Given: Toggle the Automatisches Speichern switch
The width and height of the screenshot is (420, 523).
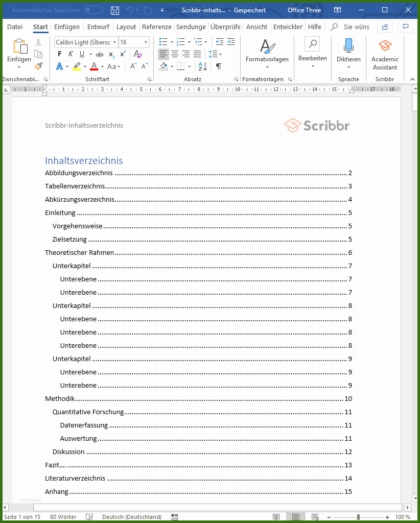Looking at the screenshot, I should (x=93, y=10).
